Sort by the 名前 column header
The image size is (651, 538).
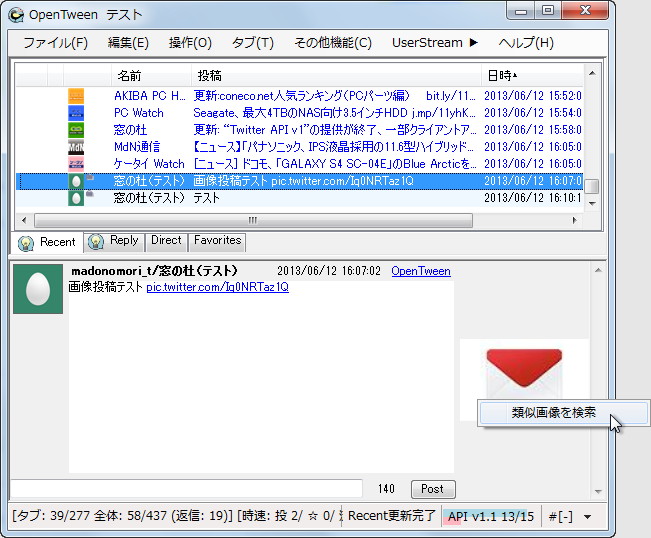tap(151, 76)
